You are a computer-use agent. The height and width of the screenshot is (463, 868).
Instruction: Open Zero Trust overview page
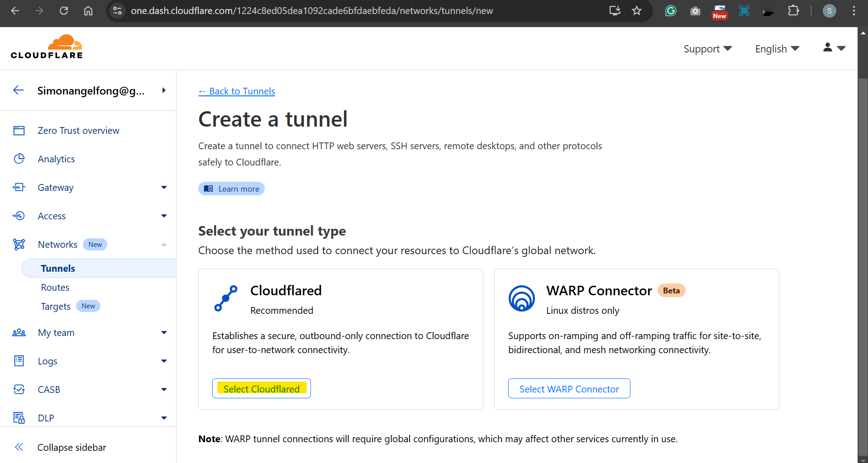[78, 131]
